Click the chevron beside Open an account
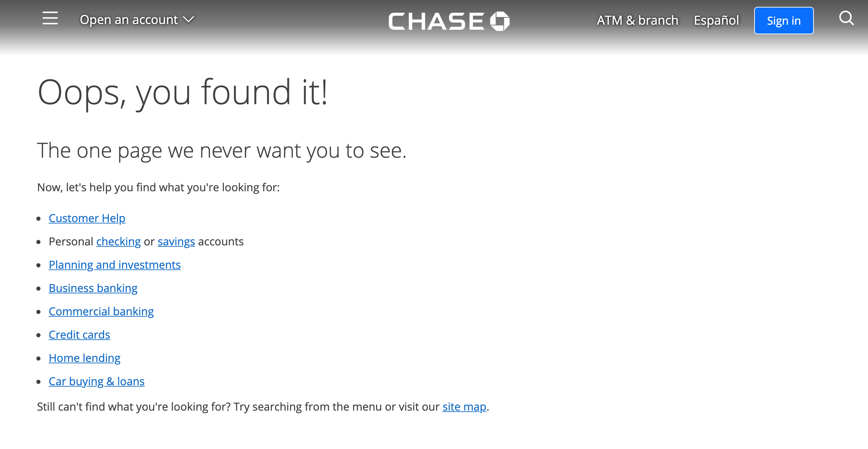Viewport: 868px width, 449px height. pos(189,19)
